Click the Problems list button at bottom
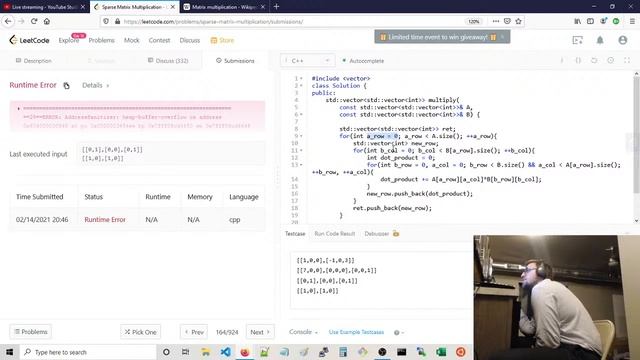 tap(31, 332)
